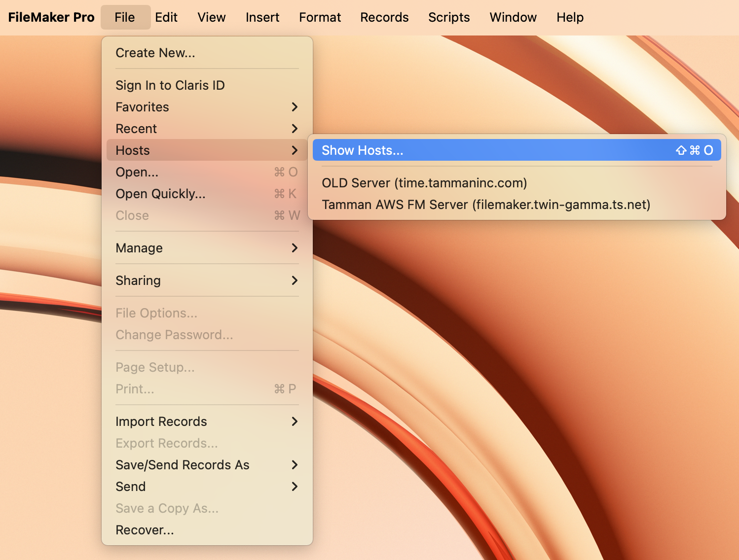
Task: Expand the Manage submenu
Action: (x=207, y=248)
